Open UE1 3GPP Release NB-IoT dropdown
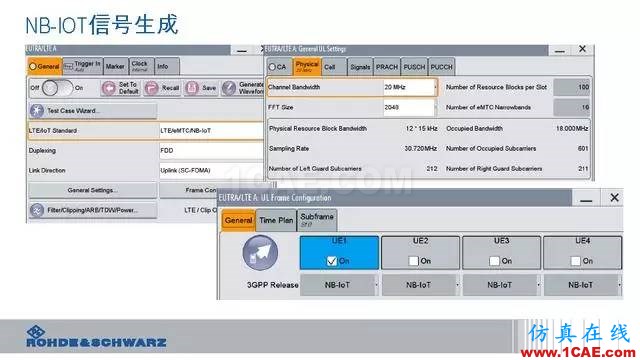 pyautogui.click(x=339, y=285)
